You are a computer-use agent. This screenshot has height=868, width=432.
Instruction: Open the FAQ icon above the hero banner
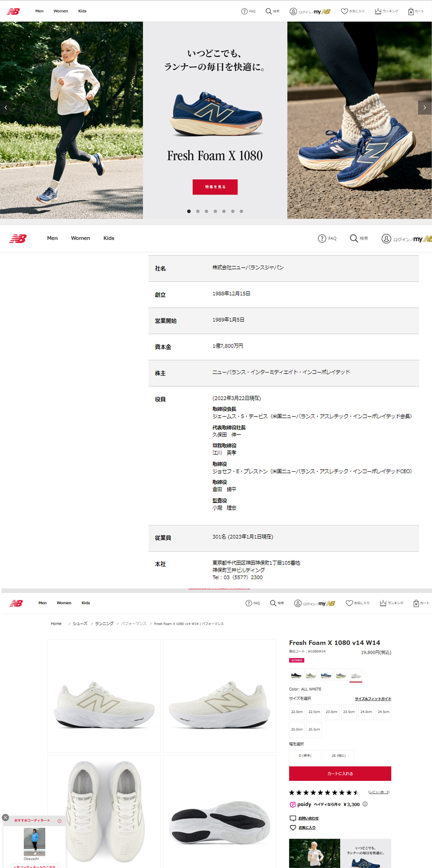244,11
